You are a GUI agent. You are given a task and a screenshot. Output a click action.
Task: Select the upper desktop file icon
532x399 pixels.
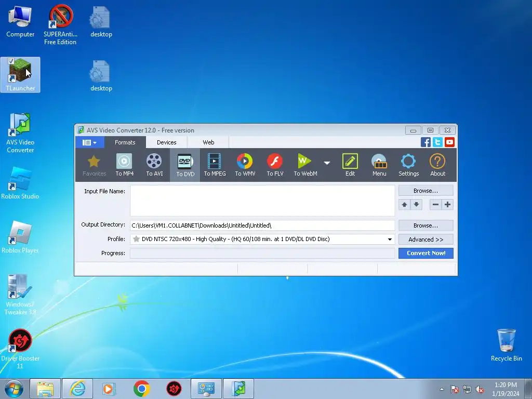point(101,21)
